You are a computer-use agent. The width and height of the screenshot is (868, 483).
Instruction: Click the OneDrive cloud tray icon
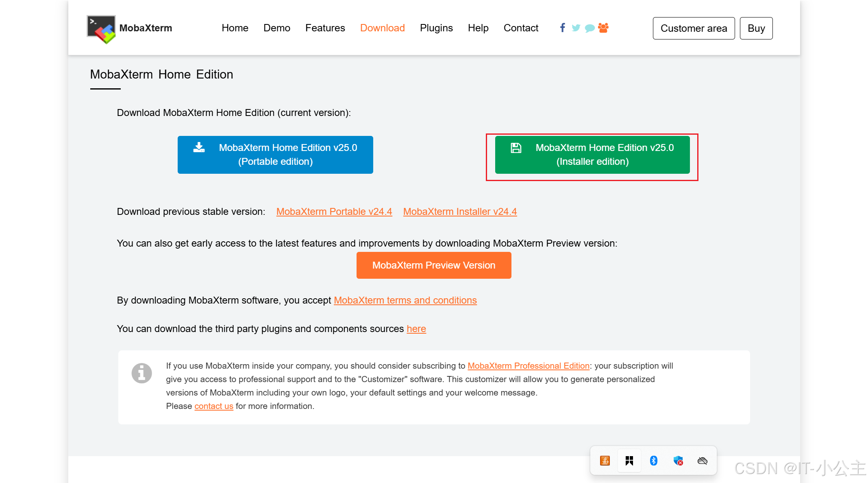click(702, 460)
